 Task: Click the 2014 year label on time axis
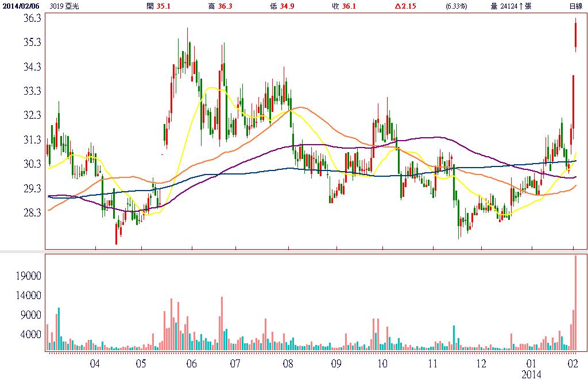coord(531,374)
